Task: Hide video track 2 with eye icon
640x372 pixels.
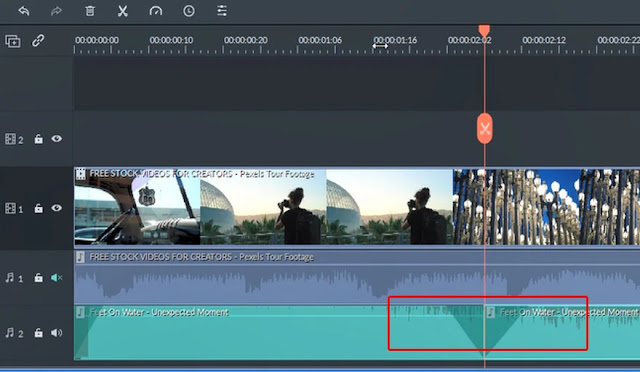Action: [x=57, y=139]
